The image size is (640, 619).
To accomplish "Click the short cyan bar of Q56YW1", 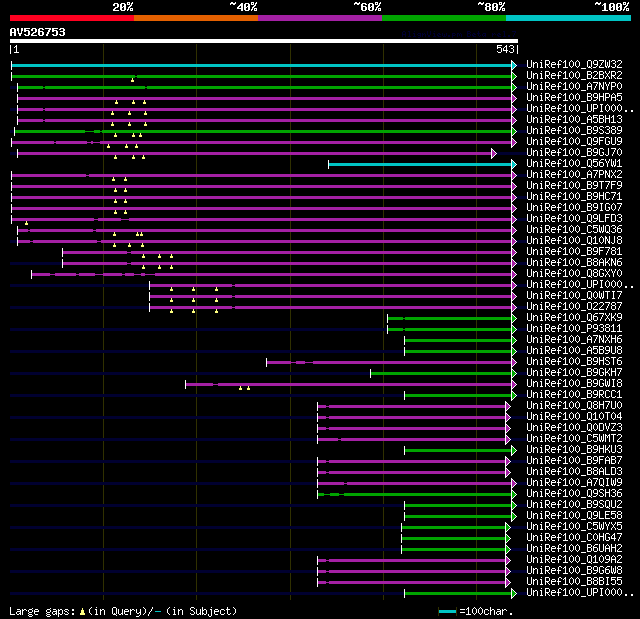I will click(420, 164).
